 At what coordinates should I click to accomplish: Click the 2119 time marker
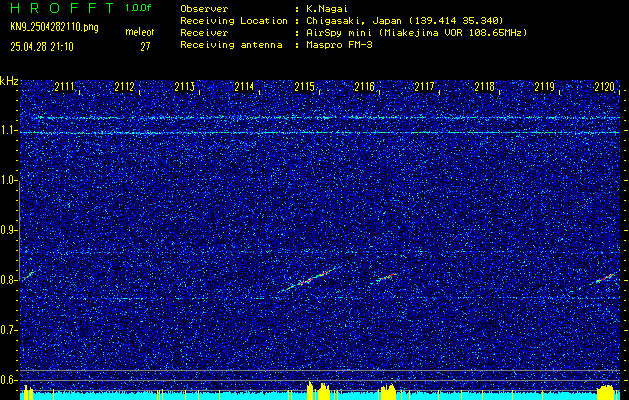point(544,87)
